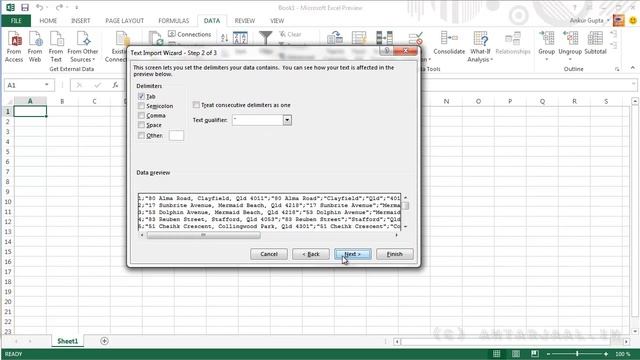The image size is (640, 360).
Task: Click the Clear filter button
Action: 290,34
